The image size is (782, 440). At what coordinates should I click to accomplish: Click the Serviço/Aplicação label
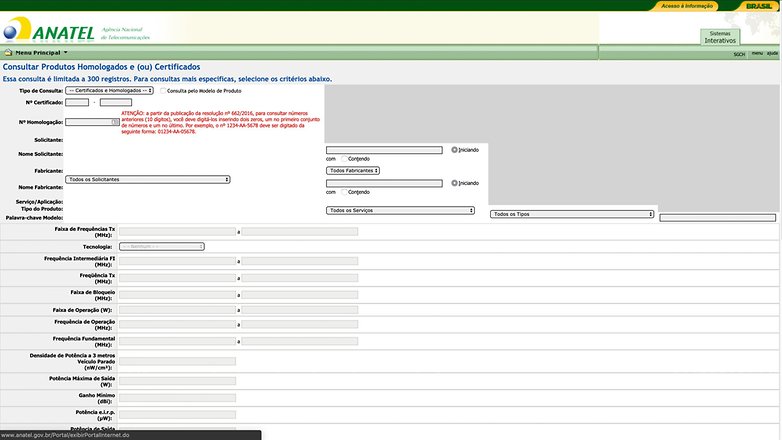39,202
